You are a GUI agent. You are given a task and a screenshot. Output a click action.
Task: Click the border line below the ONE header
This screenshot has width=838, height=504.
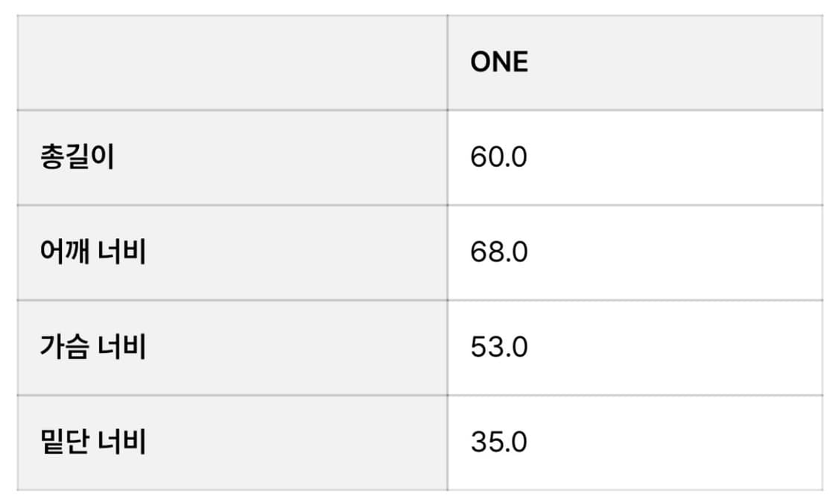(635, 110)
